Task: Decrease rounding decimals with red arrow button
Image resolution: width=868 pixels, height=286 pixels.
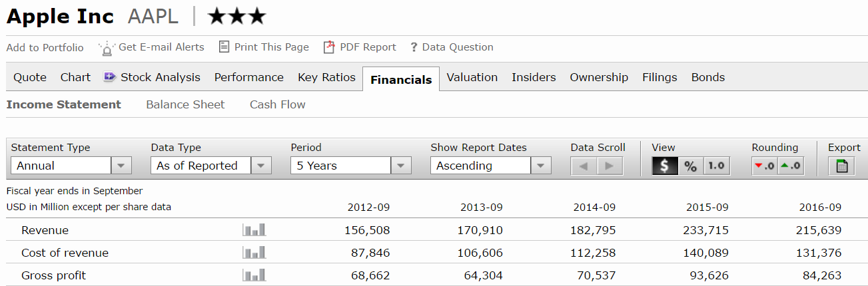Action: click(764, 166)
